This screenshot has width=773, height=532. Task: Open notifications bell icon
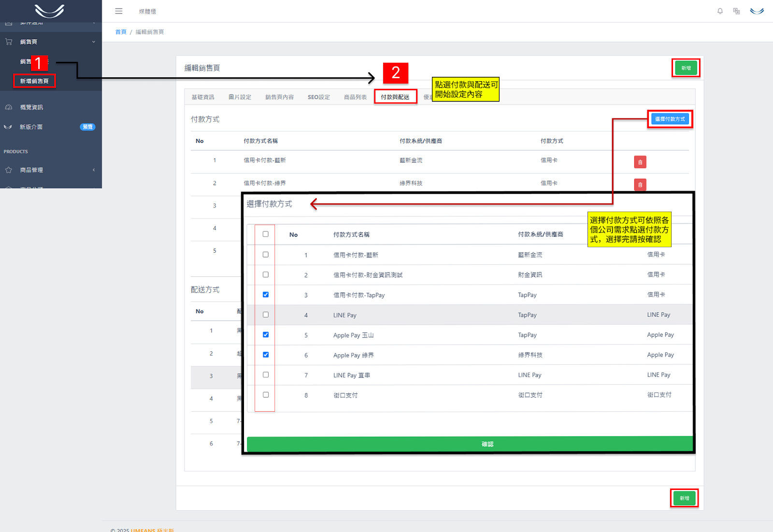point(720,11)
